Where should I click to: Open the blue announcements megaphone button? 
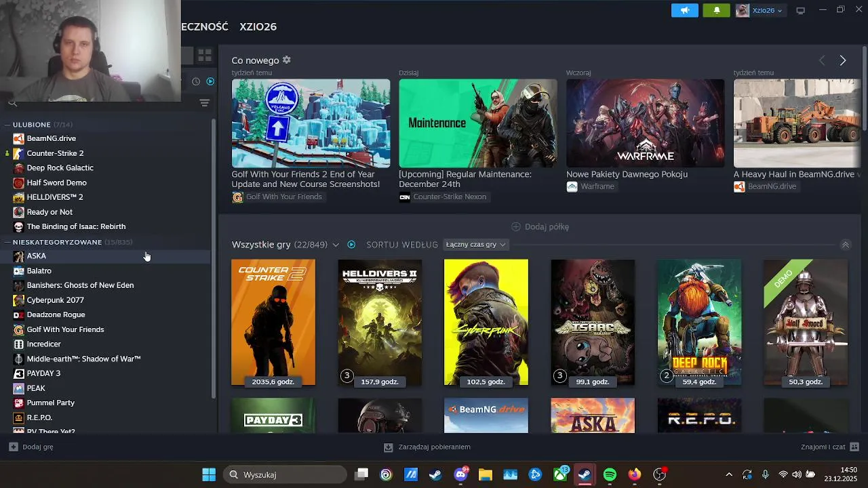684,10
